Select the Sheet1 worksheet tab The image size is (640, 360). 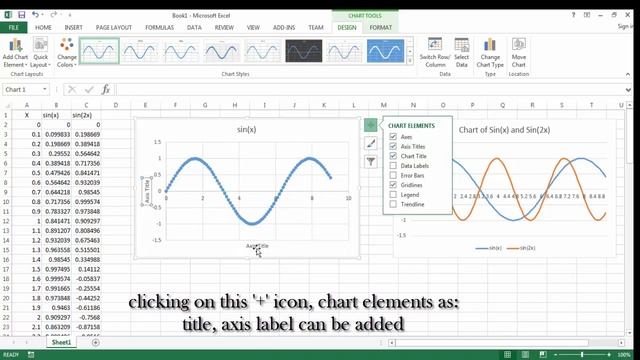[61, 342]
